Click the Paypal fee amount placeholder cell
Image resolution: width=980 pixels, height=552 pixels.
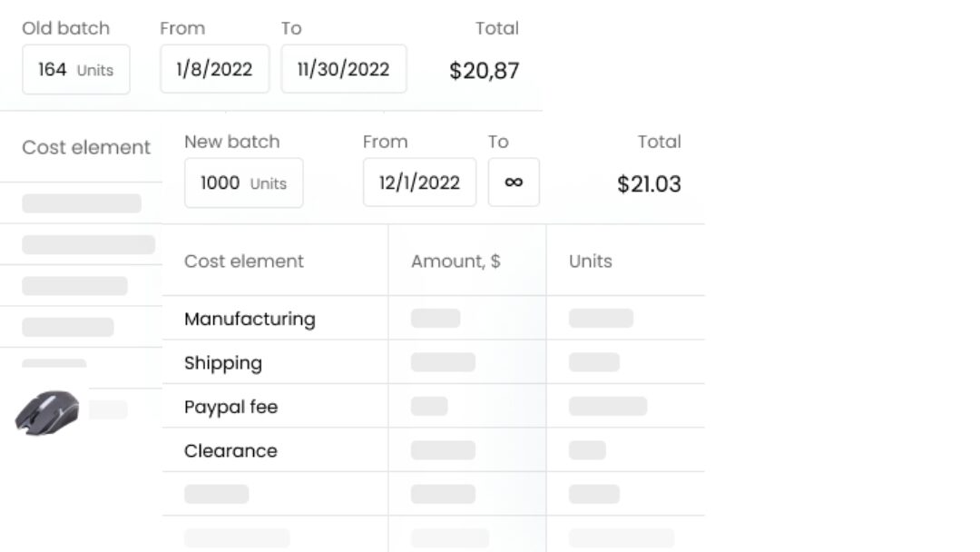429,406
